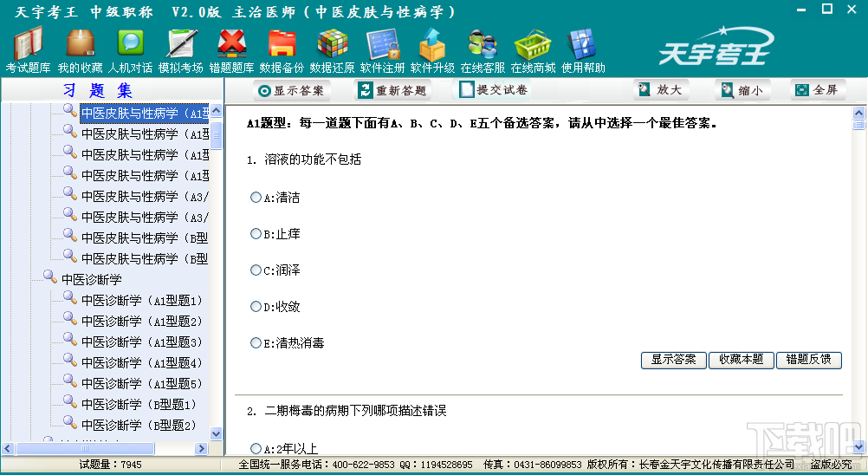Open the 考试题库 exam question bank
The image size is (868, 475).
28,51
